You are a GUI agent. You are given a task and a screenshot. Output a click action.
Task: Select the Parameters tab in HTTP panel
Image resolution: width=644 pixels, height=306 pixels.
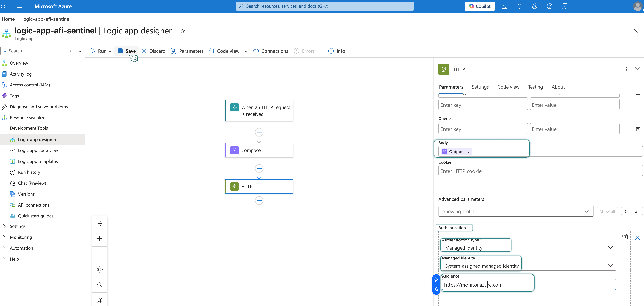(x=451, y=87)
